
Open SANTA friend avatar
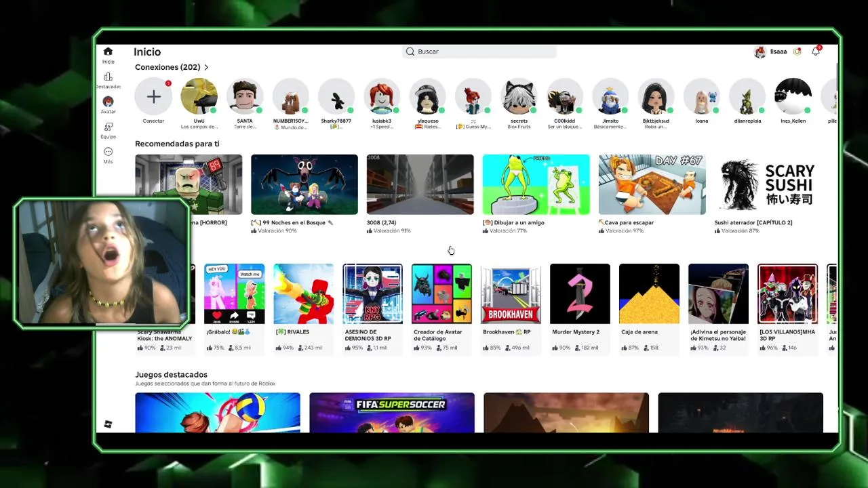pyautogui.click(x=245, y=97)
